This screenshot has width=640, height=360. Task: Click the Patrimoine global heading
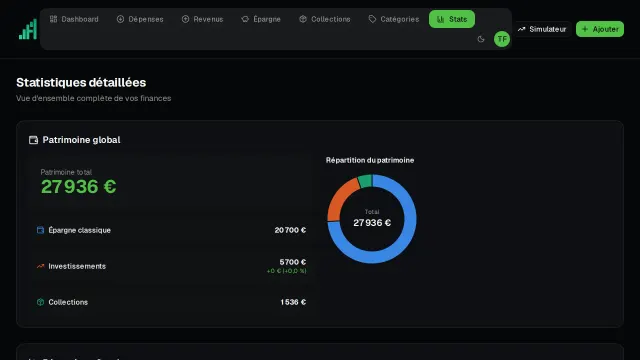[81, 140]
